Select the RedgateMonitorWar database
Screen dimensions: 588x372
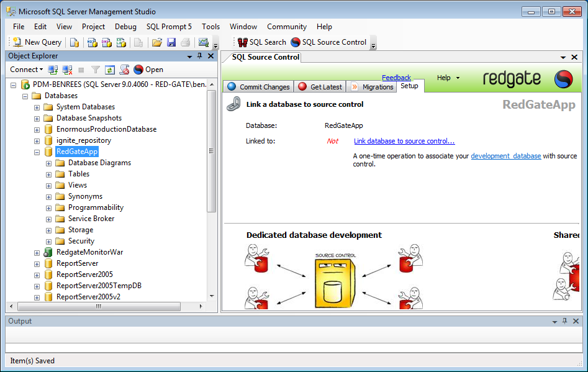pyautogui.click(x=89, y=252)
